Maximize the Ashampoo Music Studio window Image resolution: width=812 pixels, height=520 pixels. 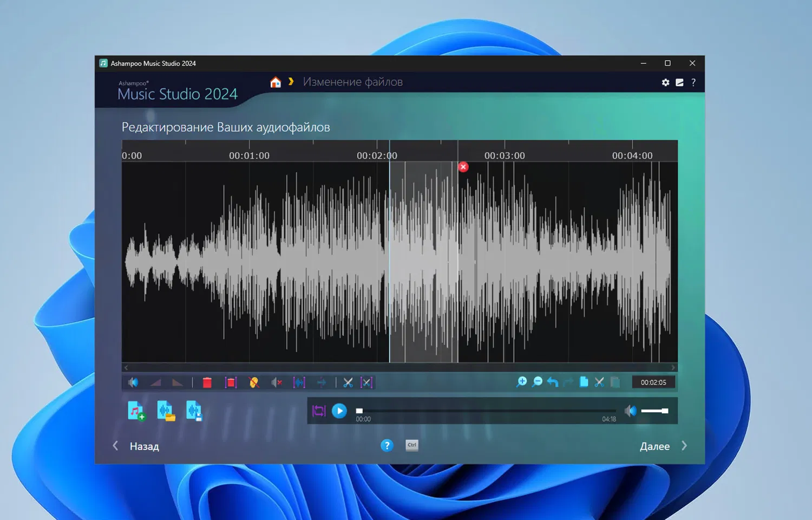coord(667,63)
